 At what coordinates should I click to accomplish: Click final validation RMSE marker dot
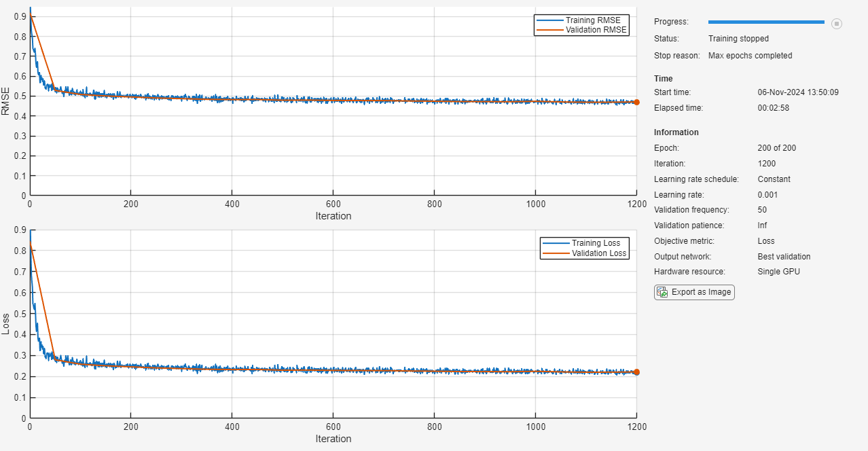tap(636, 102)
